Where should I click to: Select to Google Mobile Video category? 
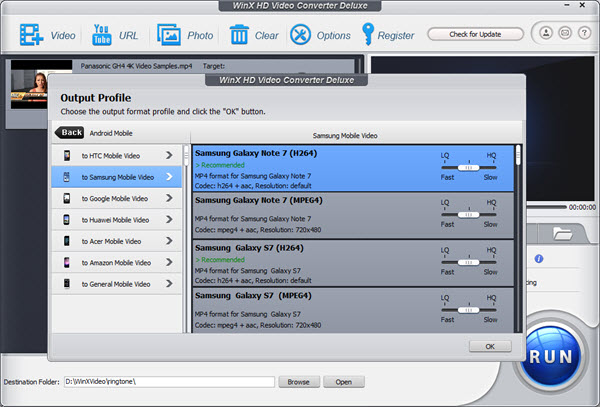click(x=117, y=198)
